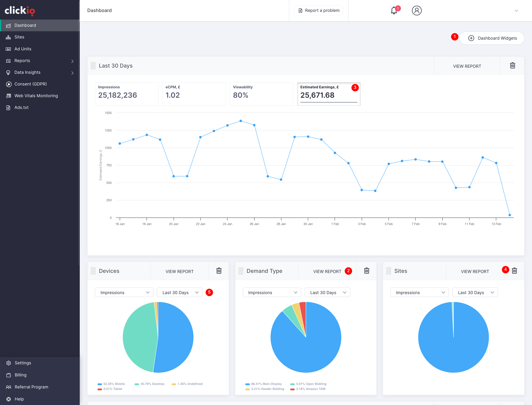Delete the Demand Type widget
This screenshot has height=405, width=532.
pyautogui.click(x=367, y=271)
